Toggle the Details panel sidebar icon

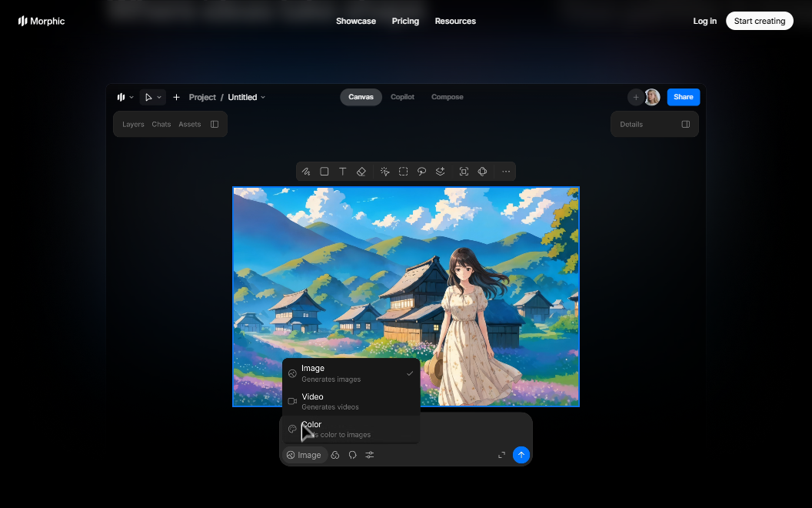686,124
